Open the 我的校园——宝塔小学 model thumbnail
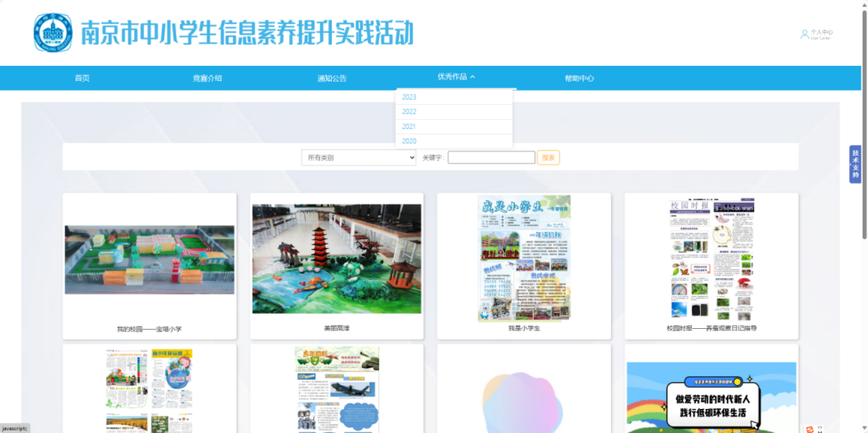 (x=149, y=260)
